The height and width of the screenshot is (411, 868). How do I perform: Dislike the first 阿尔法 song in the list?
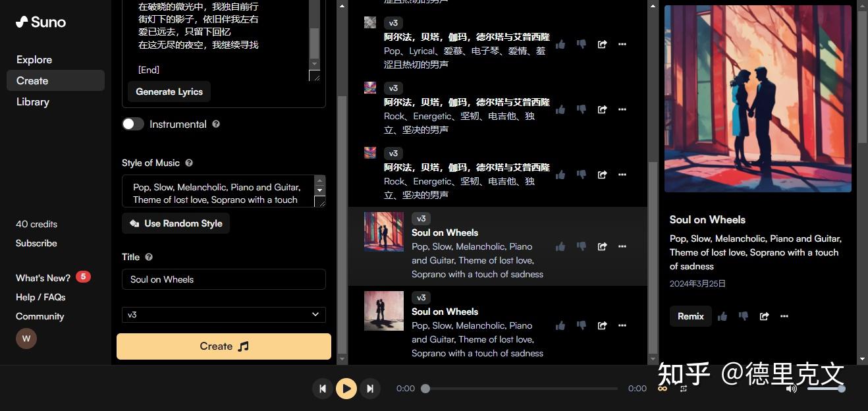582,44
